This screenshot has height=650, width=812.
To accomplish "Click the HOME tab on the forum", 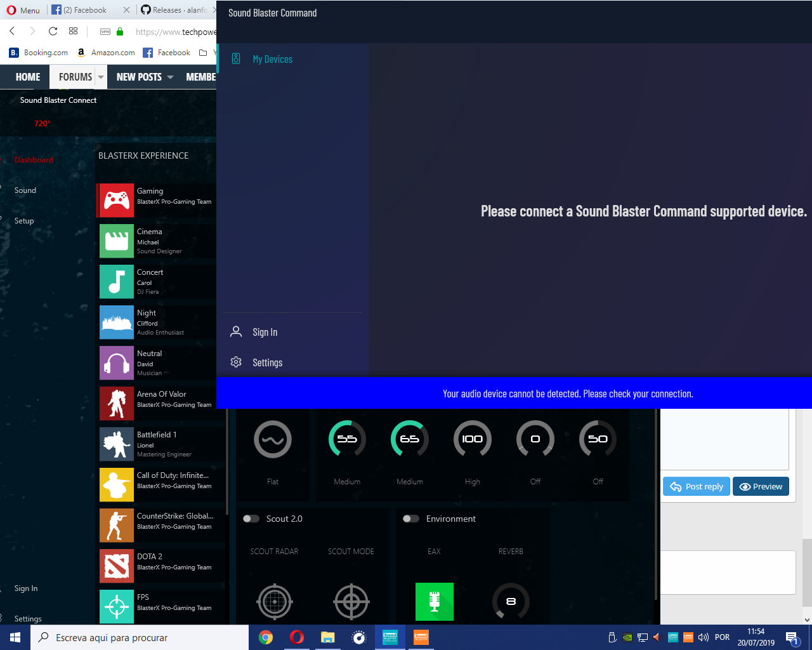I will click(x=28, y=77).
